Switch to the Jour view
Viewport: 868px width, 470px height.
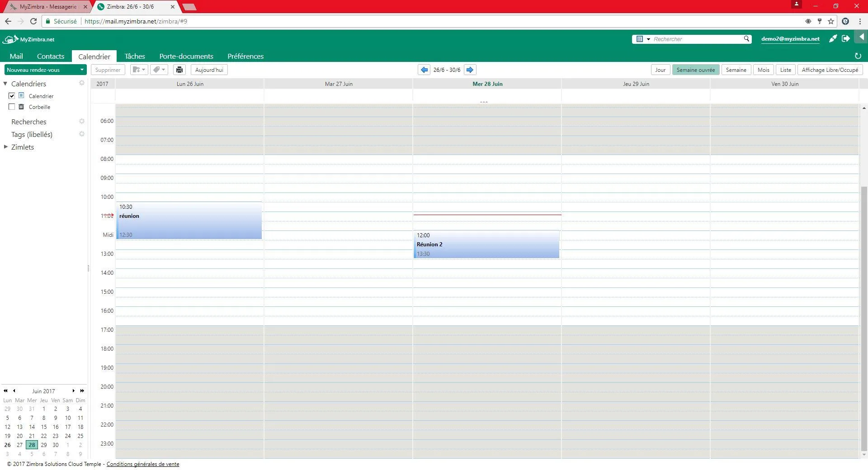pyautogui.click(x=660, y=70)
